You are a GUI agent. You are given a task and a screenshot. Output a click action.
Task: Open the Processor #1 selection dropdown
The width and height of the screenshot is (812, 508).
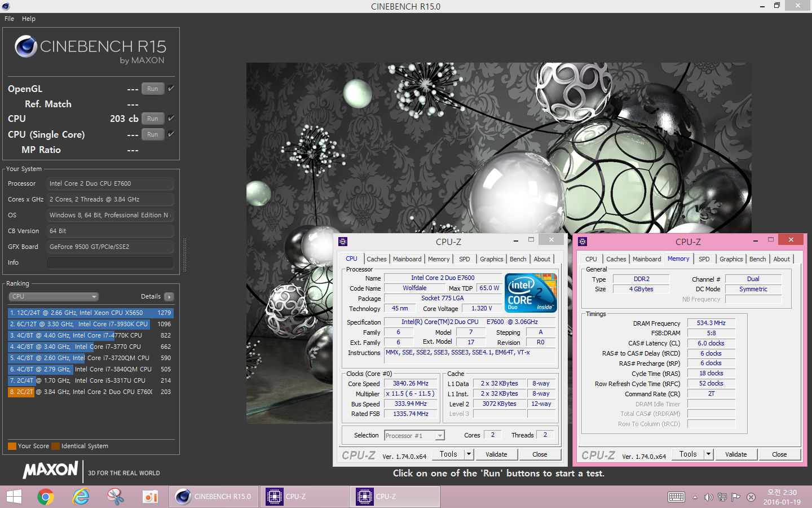414,435
